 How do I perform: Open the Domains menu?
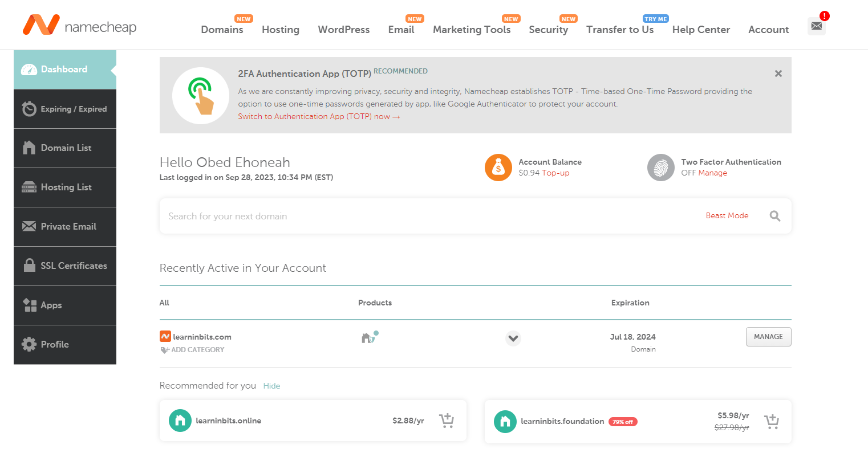(x=222, y=30)
